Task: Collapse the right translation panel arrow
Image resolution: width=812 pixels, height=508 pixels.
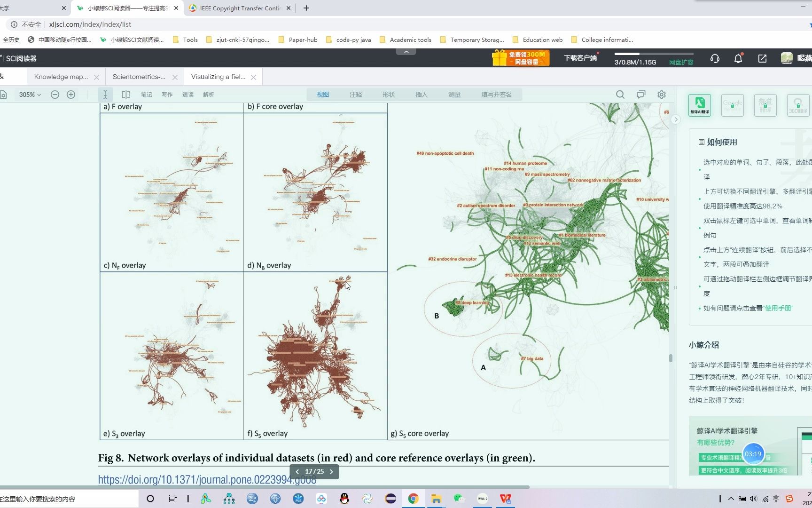Action: coord(676,119)
